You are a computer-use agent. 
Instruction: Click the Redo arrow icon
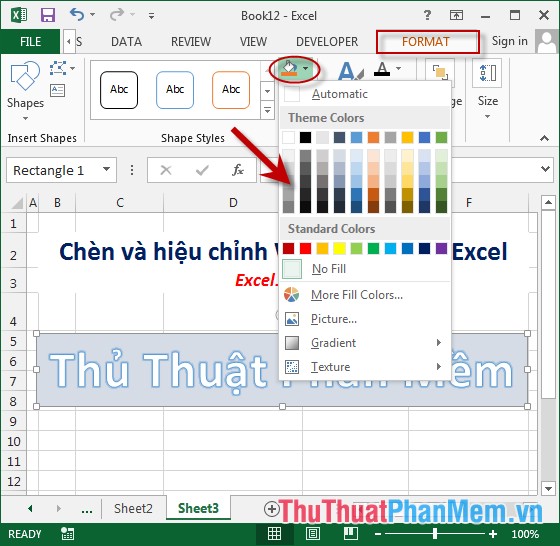(117, 15)
